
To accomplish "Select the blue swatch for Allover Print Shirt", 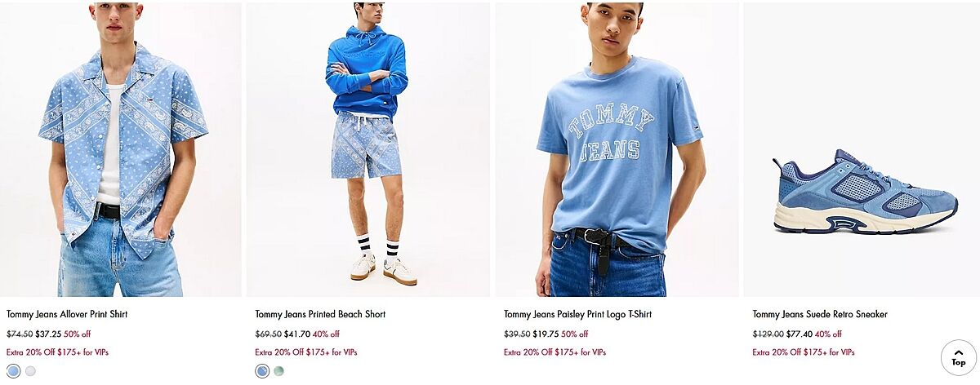I will coord(13,371).
